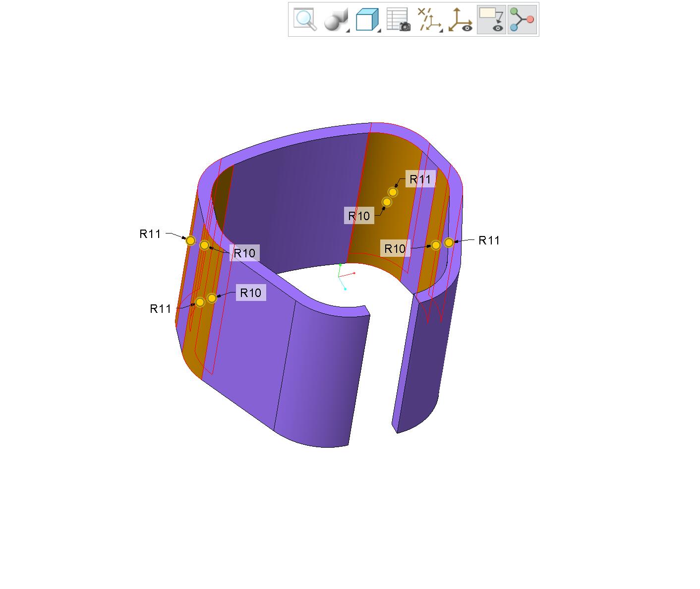Click the yellow handle dot of upper-left R10
Viewport: 700px width, 589px height.
[x=204, y=245]
